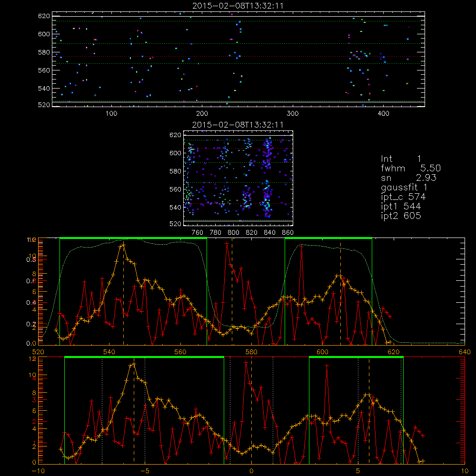This screenshot has height=476, width=476.
Task: Click x-axis label 860 of middle plot
Action: 288,233
